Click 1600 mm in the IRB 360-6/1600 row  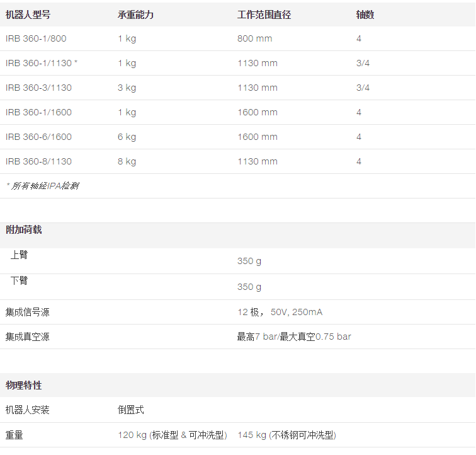(x=258, y=137)
